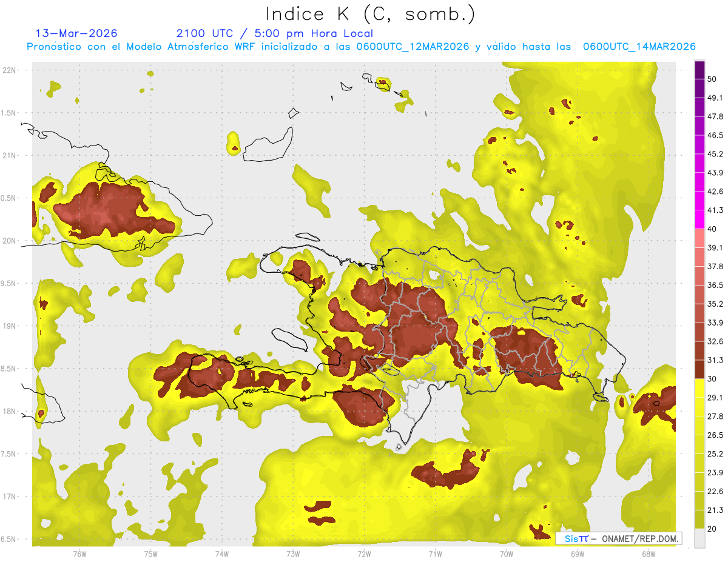Click the '19N' latitude label
This screenshot has height=562, width=728.
click(10, 326)
